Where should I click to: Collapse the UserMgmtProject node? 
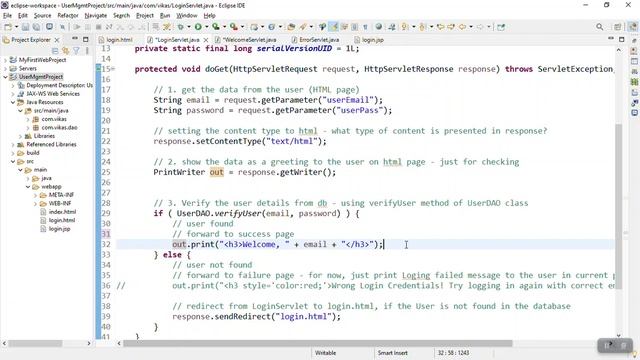[x=5, y=77]
